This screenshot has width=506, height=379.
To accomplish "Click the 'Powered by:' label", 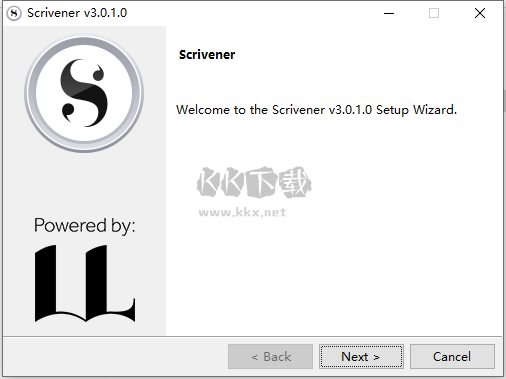I will tap(85, 226).
